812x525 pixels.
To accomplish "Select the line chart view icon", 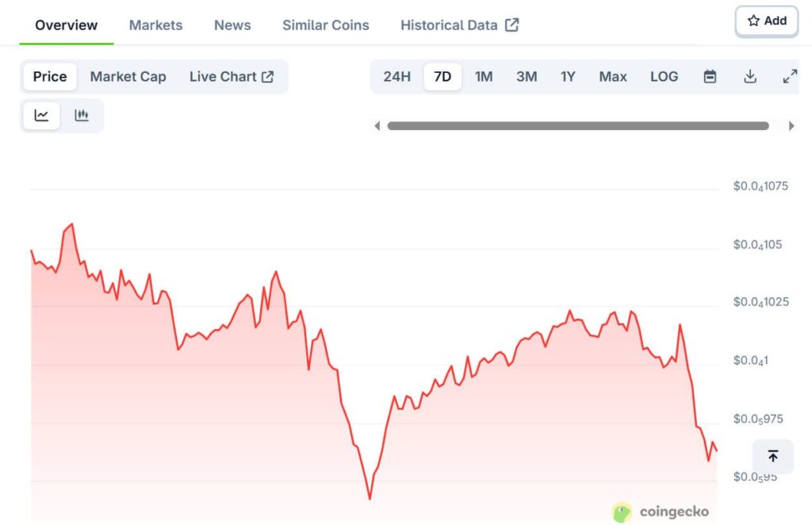I will [x=41, y=116].
